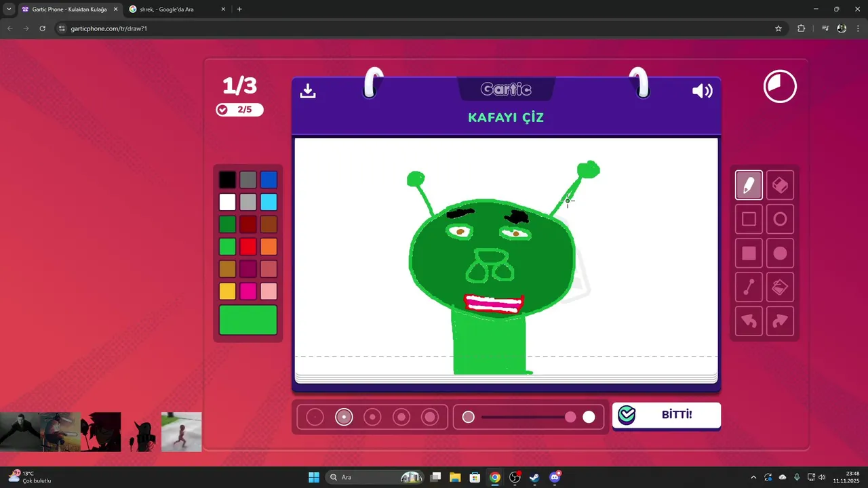
Task: Show hidden system tray icons
Action: [x=753, y=477]
